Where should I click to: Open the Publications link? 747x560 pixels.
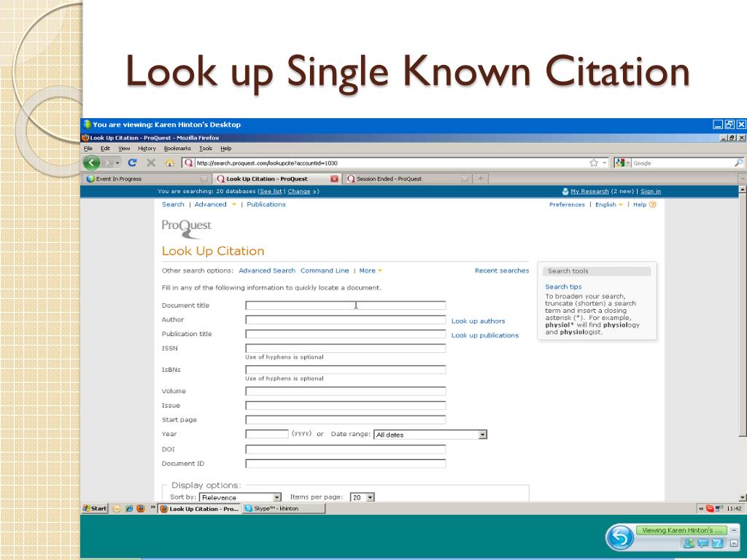266,204
